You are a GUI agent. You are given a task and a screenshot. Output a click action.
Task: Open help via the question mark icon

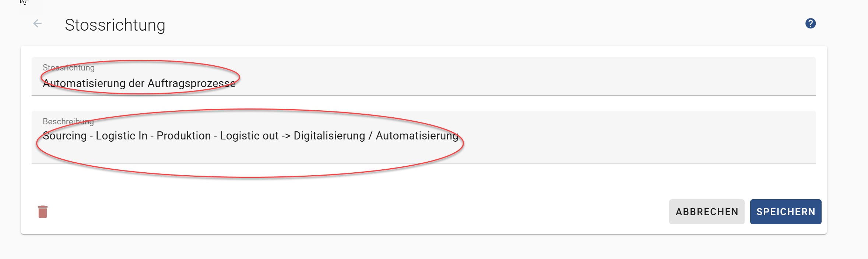click(810, 24)
